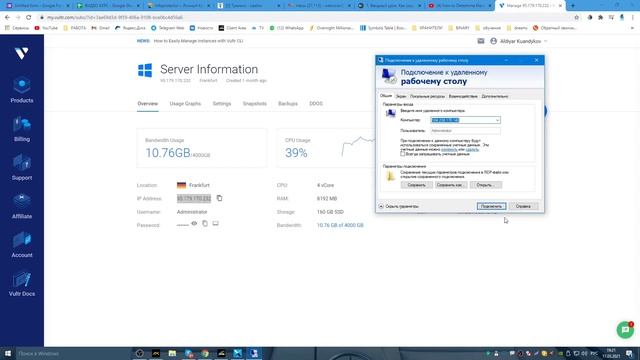The height and width of the screenshot is (360, 640).
Task: Open Chrome from the taskbar
Action: click(x=205, y=353)
